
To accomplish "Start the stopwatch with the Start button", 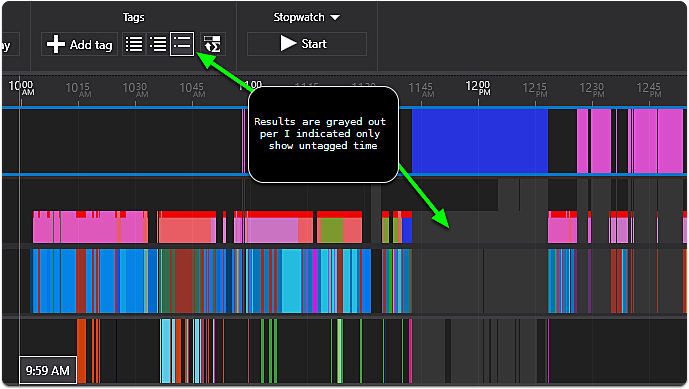I will [307, 44].
